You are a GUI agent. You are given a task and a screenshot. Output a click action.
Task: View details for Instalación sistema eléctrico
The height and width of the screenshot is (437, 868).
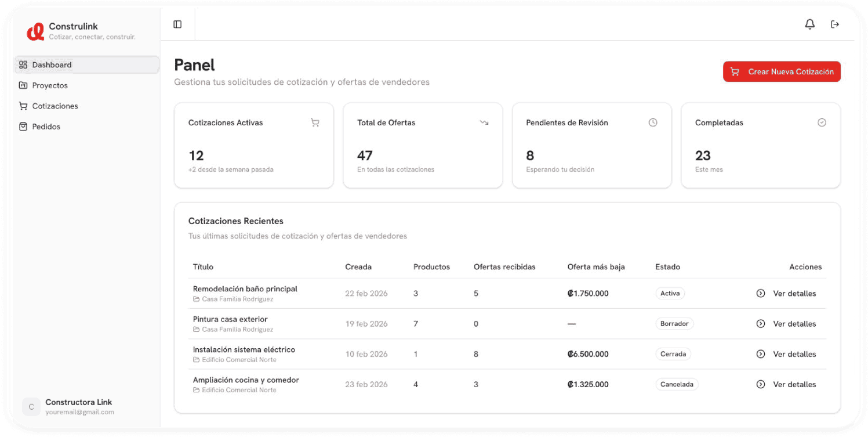click(x=794, y=354)
